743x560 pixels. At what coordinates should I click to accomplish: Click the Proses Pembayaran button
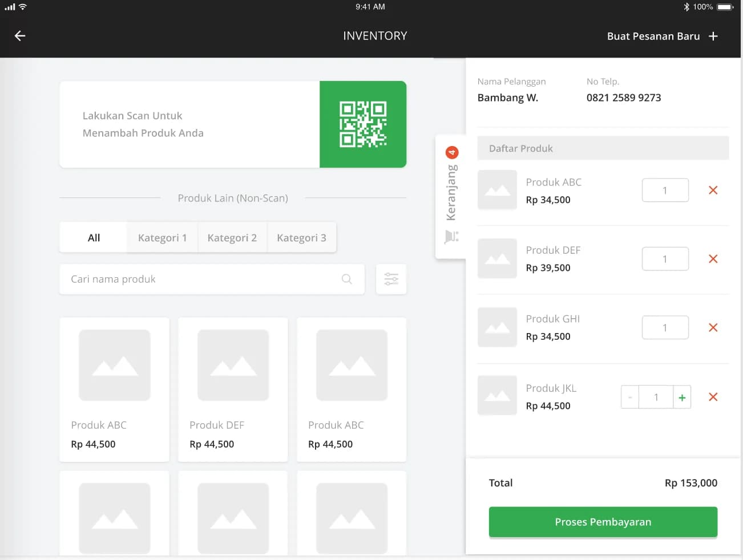click(603, 522)
